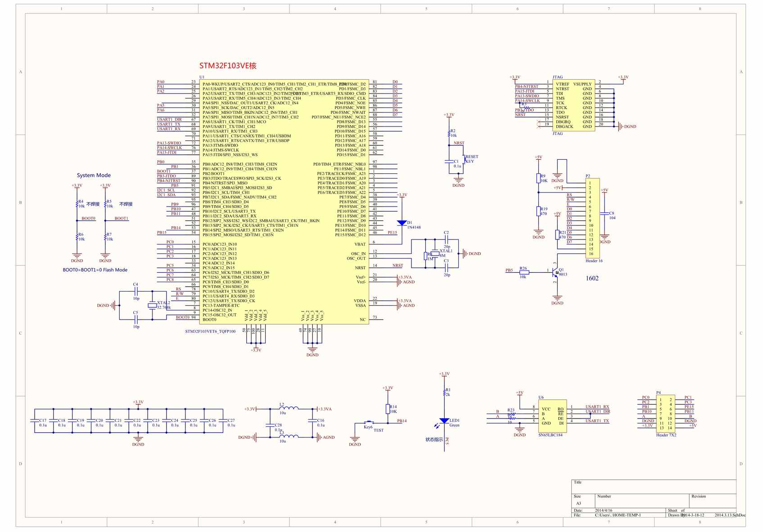Click the Key6 TEST pushbutton symbol
Screen dimensions: 763x532
369,423
